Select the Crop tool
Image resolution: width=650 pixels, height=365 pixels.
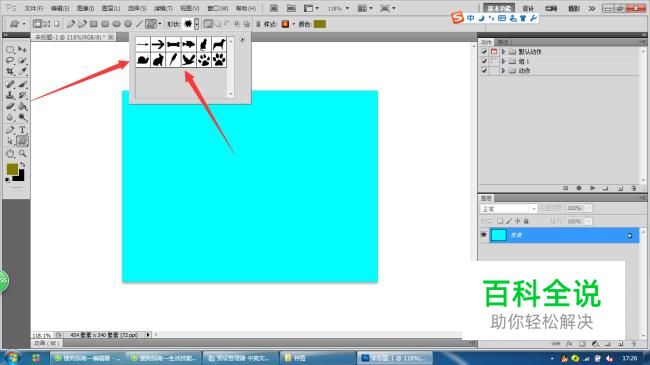tap(10, 71)
